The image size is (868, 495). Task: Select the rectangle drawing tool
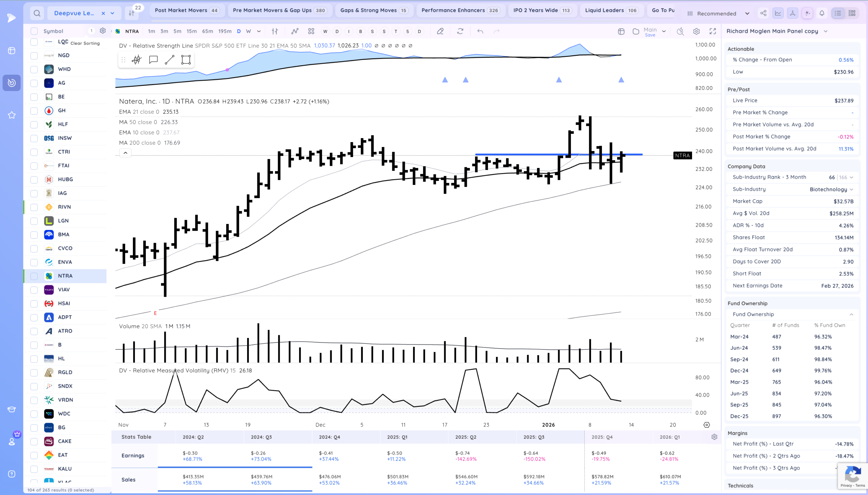tap(186, 60)
